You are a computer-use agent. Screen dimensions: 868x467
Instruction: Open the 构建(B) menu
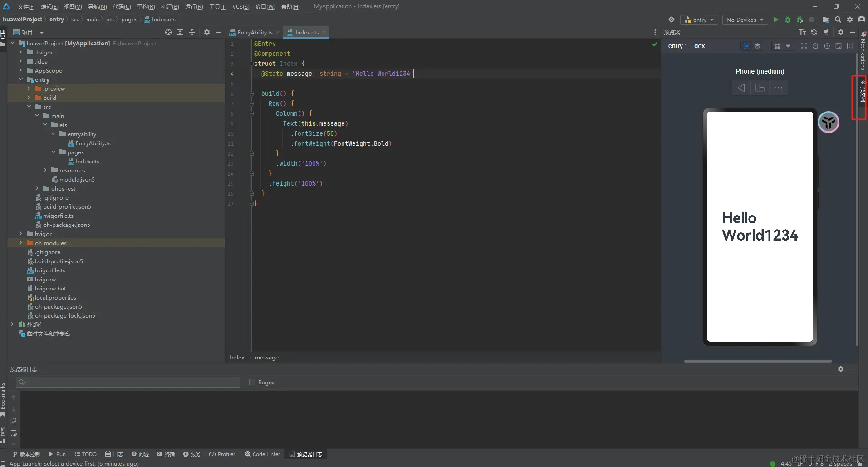170,6
